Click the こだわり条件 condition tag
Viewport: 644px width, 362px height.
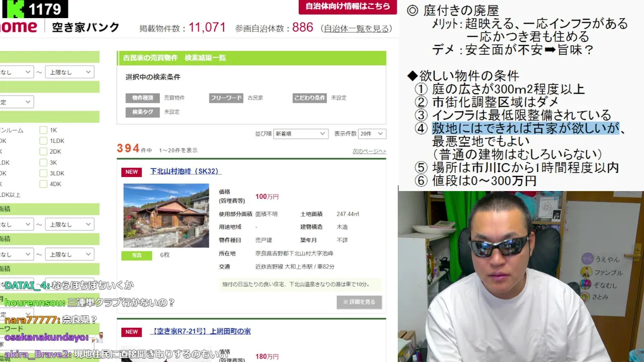pyautogui.click(x=309, y=98)
